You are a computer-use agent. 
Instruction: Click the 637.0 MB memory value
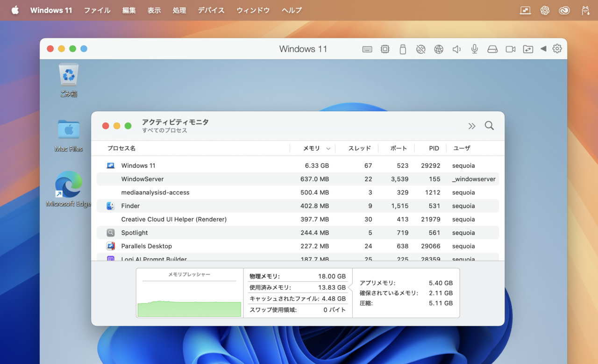[314, 179]
